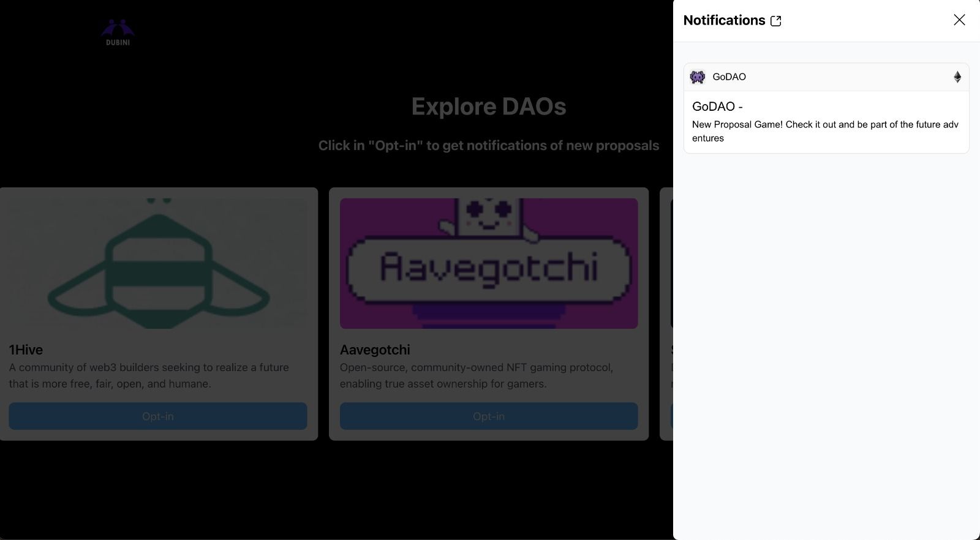This screenshot has width=980, height=540.
Task: Open the 1Hive bee thumbnail
Action: 158,263
